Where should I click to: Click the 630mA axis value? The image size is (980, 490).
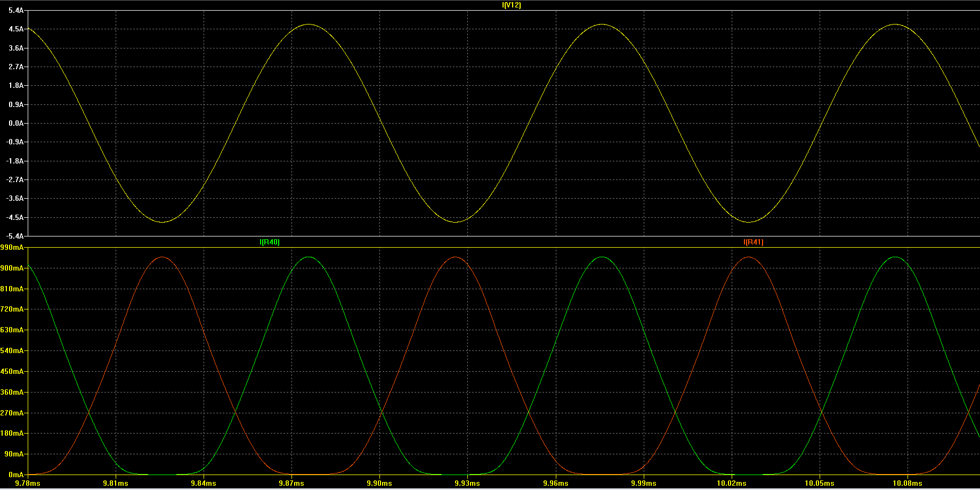coord(12,330)
